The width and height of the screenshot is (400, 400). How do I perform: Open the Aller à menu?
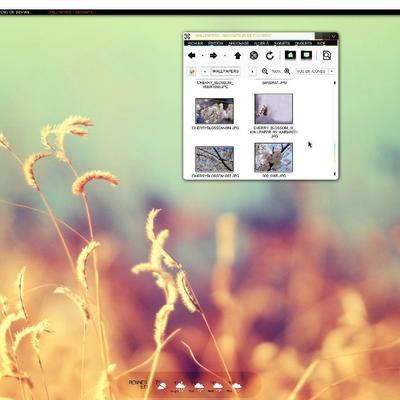pyautogui.click(x=261, y=43)
